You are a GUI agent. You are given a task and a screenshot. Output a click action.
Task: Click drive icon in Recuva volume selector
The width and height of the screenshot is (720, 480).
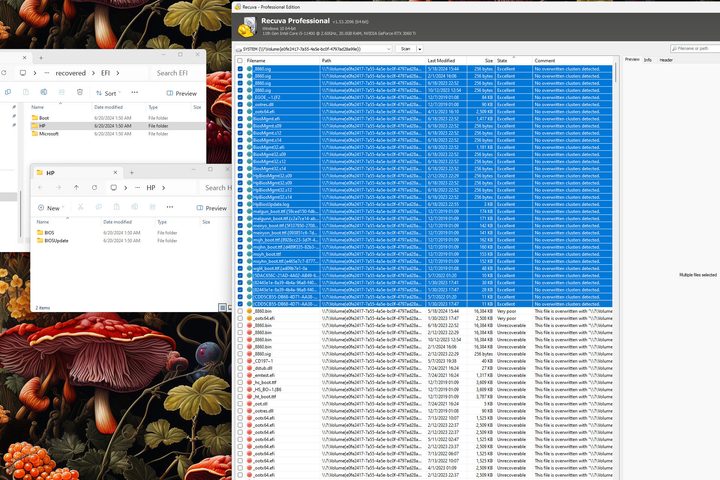coord(238,49)
